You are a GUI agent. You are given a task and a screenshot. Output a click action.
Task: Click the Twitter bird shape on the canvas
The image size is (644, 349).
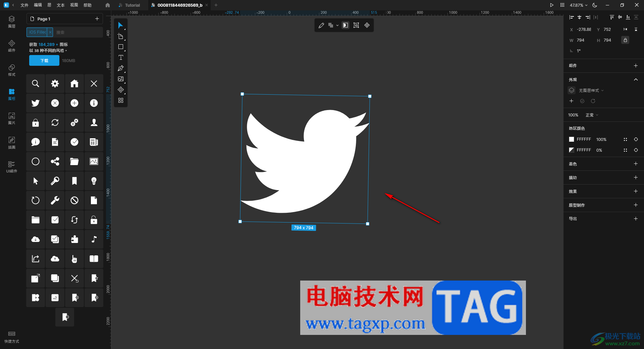(306, 161)
